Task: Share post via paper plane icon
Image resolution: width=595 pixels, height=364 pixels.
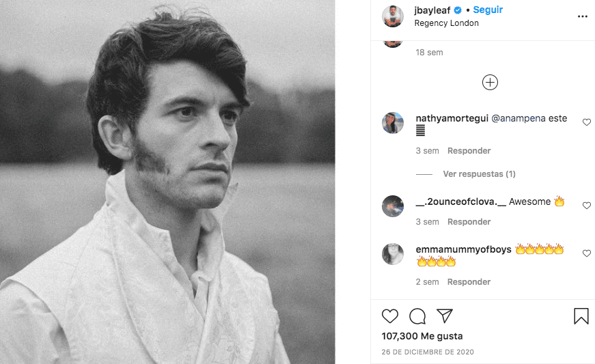Action: point(445,316)
